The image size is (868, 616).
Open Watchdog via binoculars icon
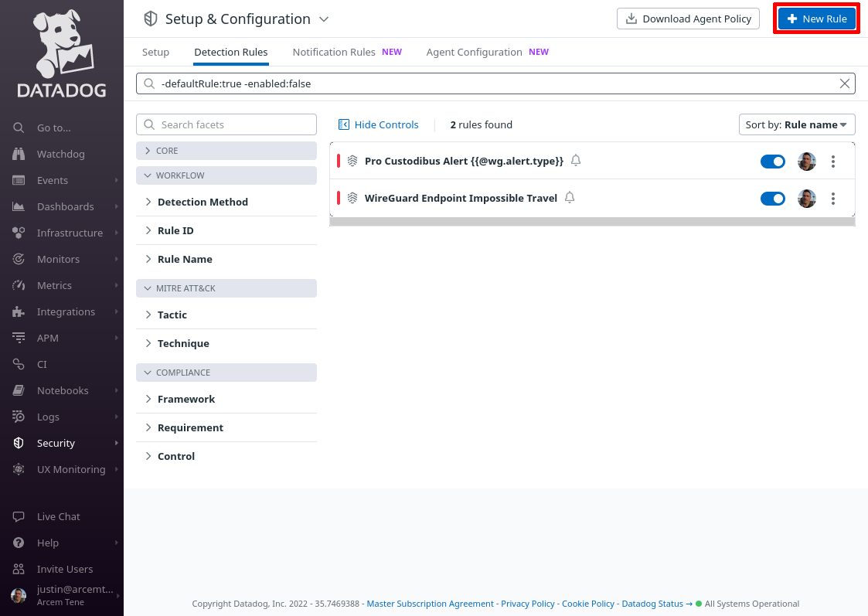pyautogui.click(x=19, y=154)
